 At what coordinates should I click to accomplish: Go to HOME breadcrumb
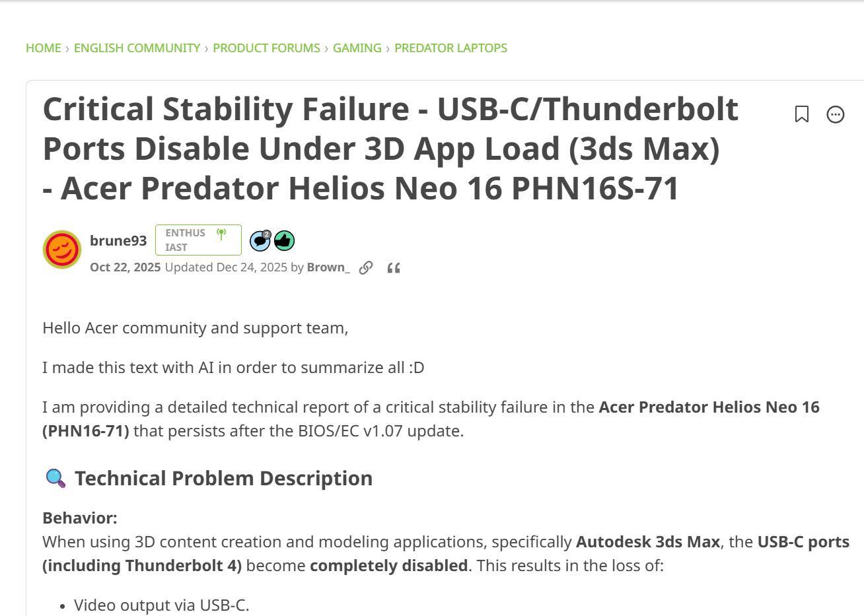click(44, 48)
